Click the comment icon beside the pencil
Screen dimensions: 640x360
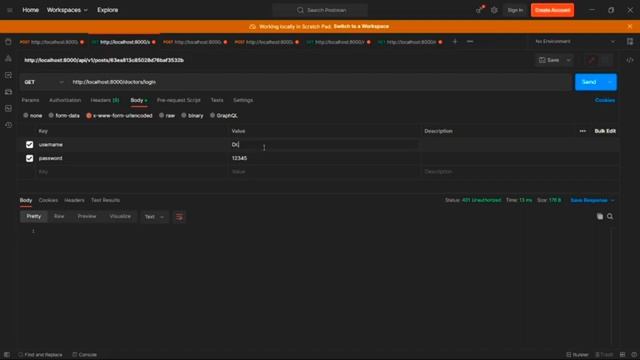click(x=606, y=60)
